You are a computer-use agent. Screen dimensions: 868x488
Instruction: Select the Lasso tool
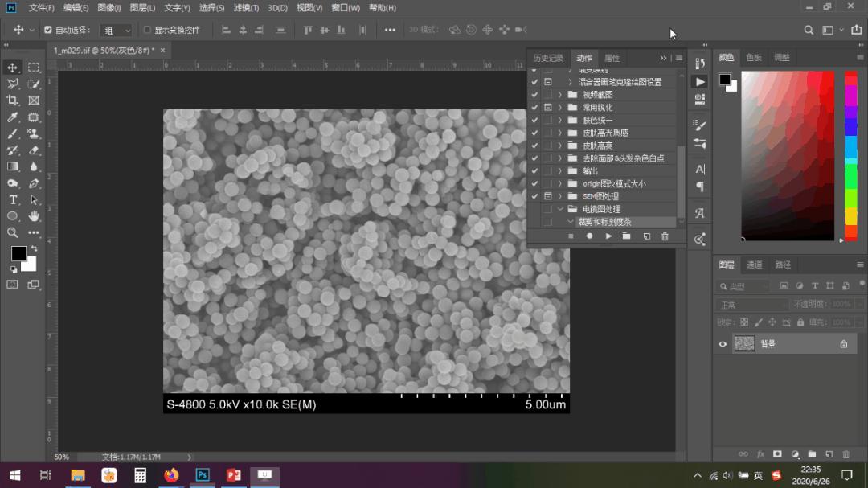12,83
